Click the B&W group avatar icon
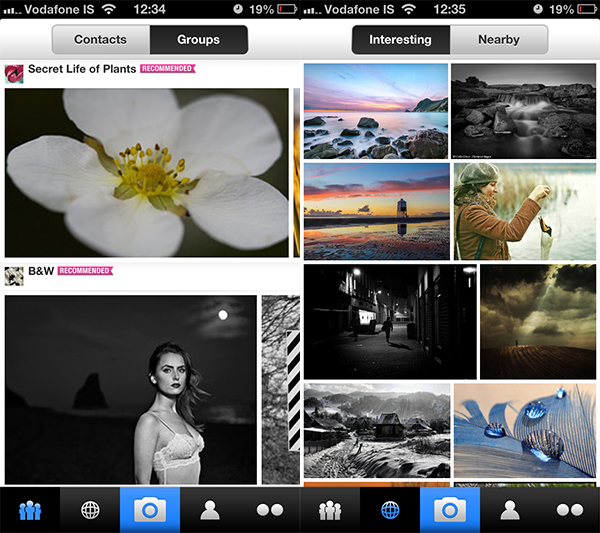The height and width of the screenshot is (533, 600). coord(14,276)
